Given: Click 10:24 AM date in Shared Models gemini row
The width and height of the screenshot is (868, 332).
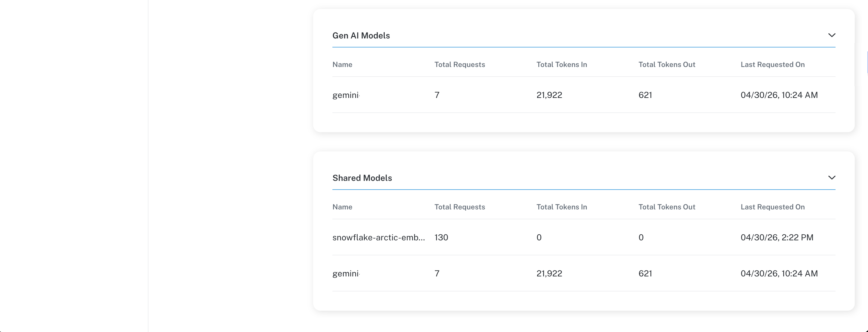Looking at the screenshot, I should coord(779,273).
